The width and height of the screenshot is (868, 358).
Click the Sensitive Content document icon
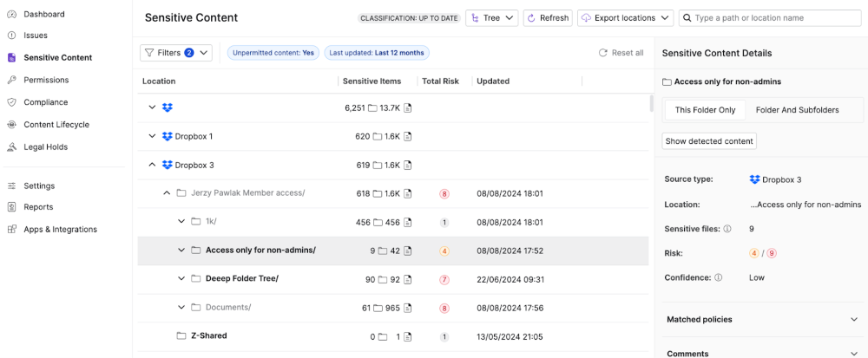(11, 57)
